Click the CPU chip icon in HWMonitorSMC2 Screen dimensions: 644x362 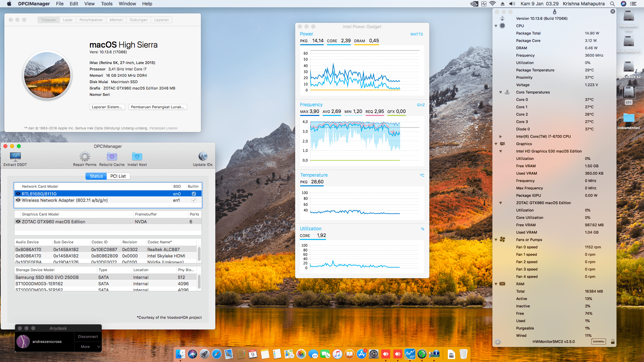coord(502,26)
